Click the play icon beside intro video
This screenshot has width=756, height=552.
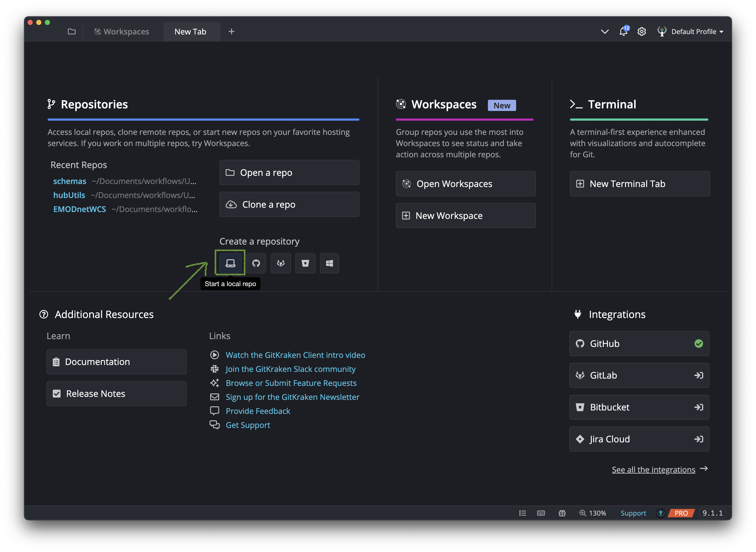pyautogui.click(x=215, y=355)
